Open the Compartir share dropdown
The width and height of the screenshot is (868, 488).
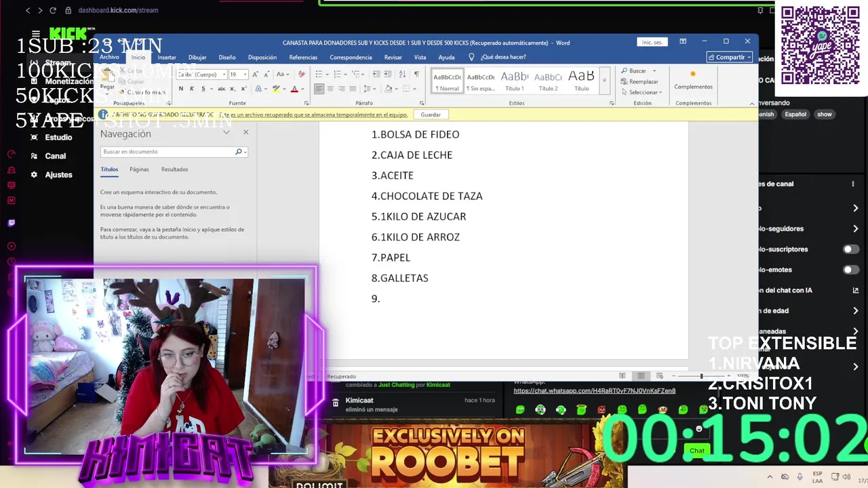tap(730, 57)
